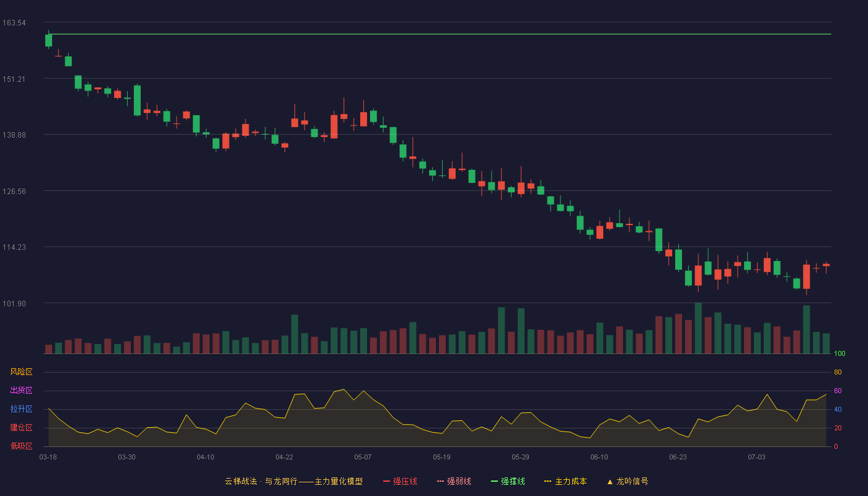
Task: Click the 龙吟信号 triangle legend icon
Action: (x=609, y=481)
